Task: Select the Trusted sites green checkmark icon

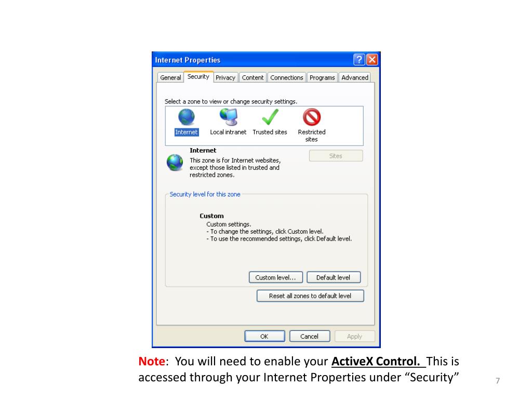Action: tap(270, 117)
